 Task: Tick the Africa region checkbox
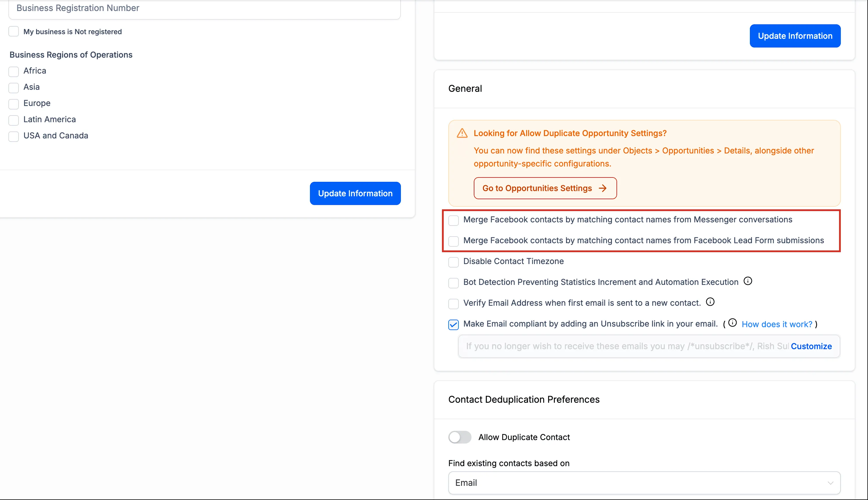14,72
